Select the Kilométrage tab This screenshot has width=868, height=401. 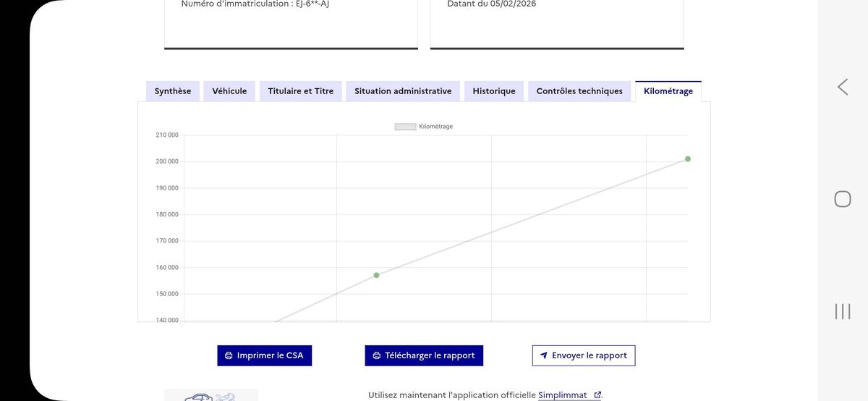pyautogui.click(x=668, y=91)
